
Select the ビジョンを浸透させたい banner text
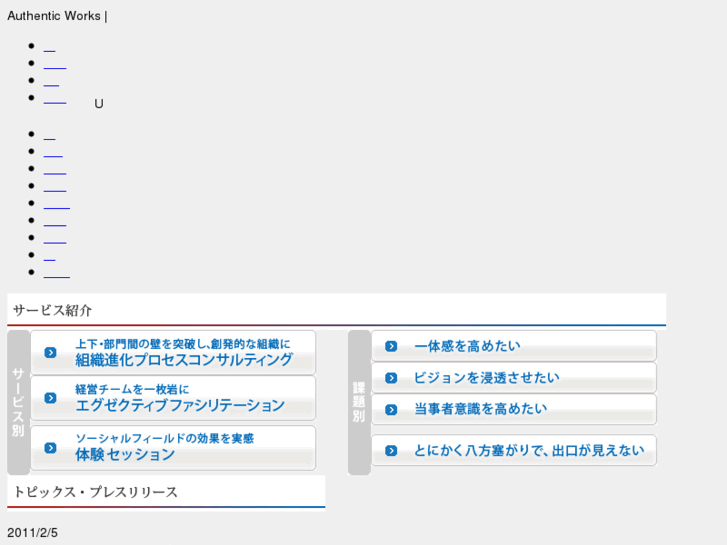486,378
